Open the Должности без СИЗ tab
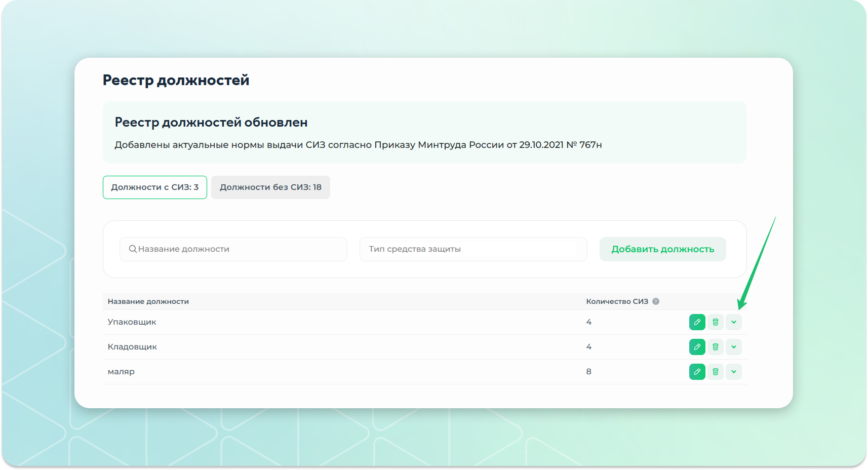The width and height of the screenshot is (868, 470). point(270,187)
